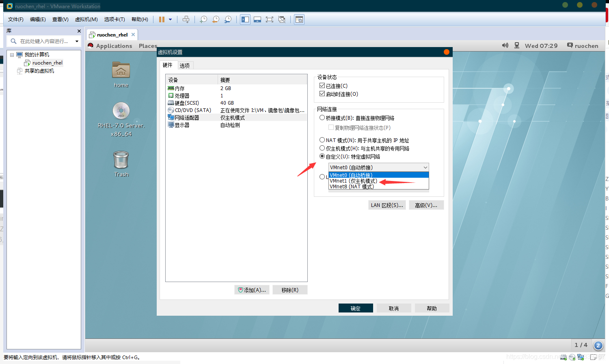
Task: Select the 硬盘(SCSI) device row
Action: coord(236,103)
